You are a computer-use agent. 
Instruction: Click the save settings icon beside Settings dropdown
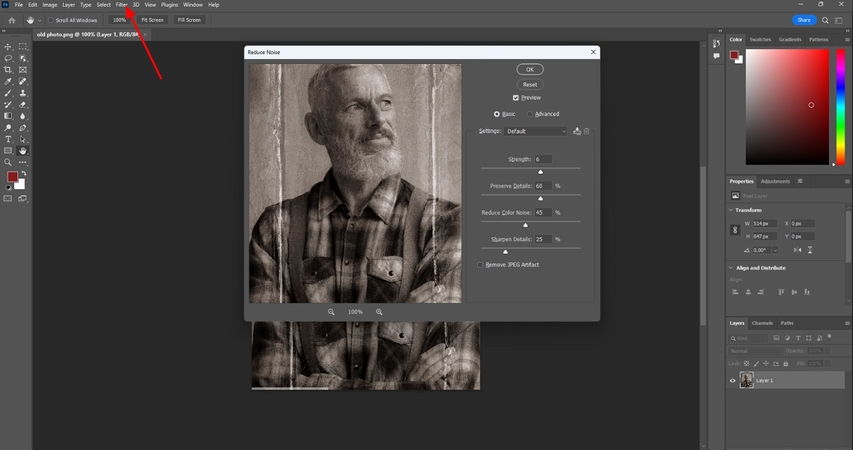[x=577, y=131]
